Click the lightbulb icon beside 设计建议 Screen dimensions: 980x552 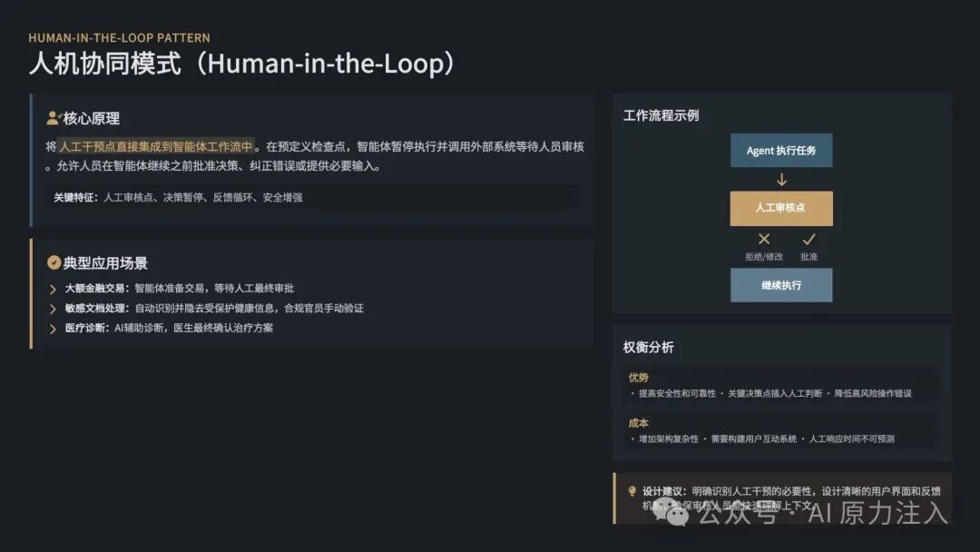[x=632, y=491]
